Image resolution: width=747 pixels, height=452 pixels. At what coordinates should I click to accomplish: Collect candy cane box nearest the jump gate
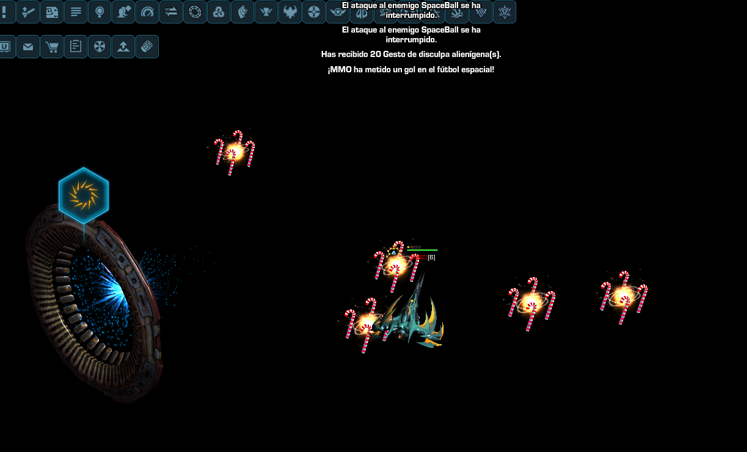[234, 152]
